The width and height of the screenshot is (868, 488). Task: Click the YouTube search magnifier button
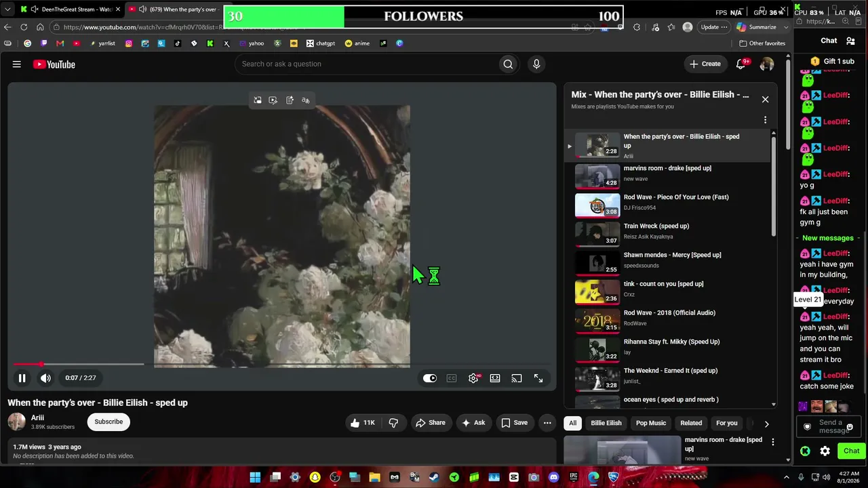point(508,64)
